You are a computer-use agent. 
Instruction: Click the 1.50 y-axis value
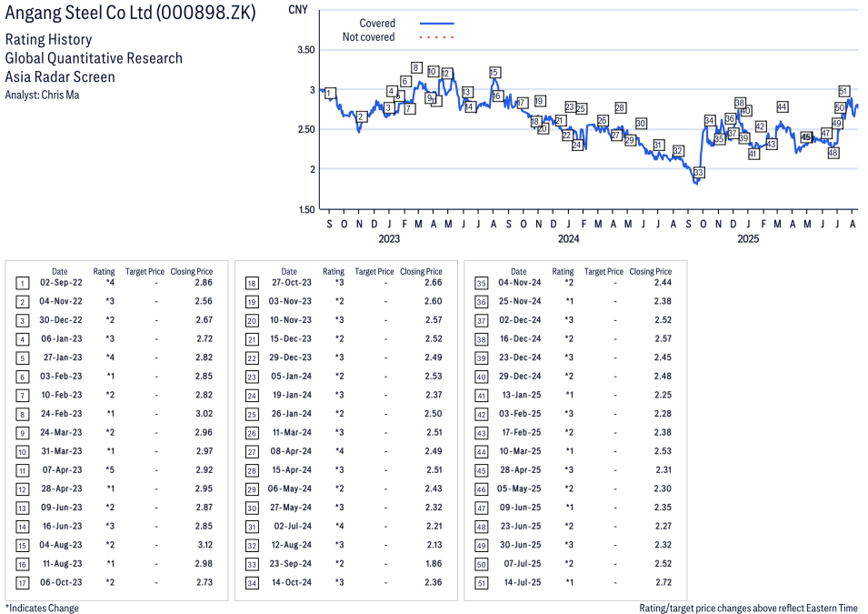click(x=306, y=209)
